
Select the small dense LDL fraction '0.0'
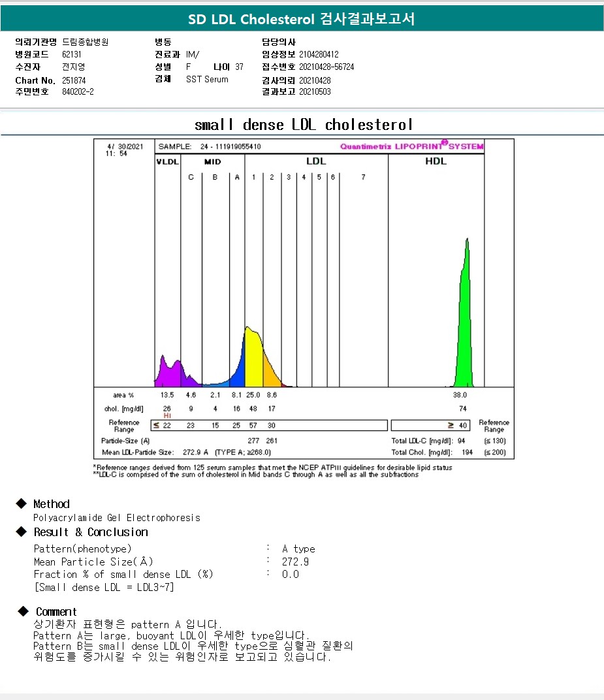click(290, 574)
